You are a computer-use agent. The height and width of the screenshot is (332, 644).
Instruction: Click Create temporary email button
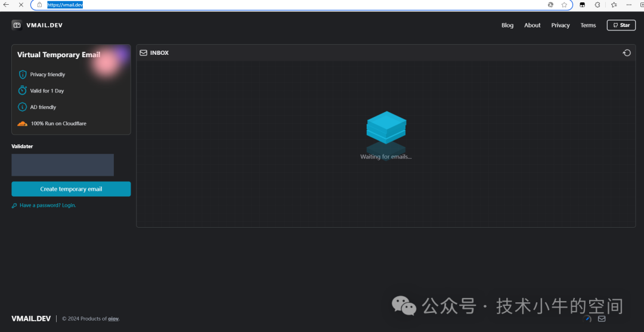[x=71, y=189]
